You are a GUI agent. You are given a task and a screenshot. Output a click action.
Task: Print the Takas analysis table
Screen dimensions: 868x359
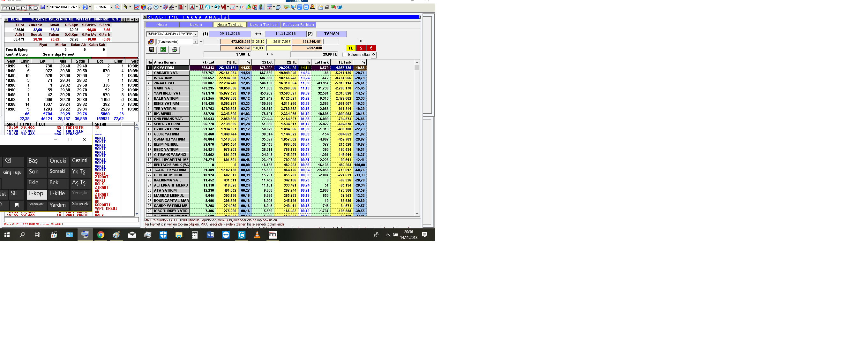[x=174, y=50]
